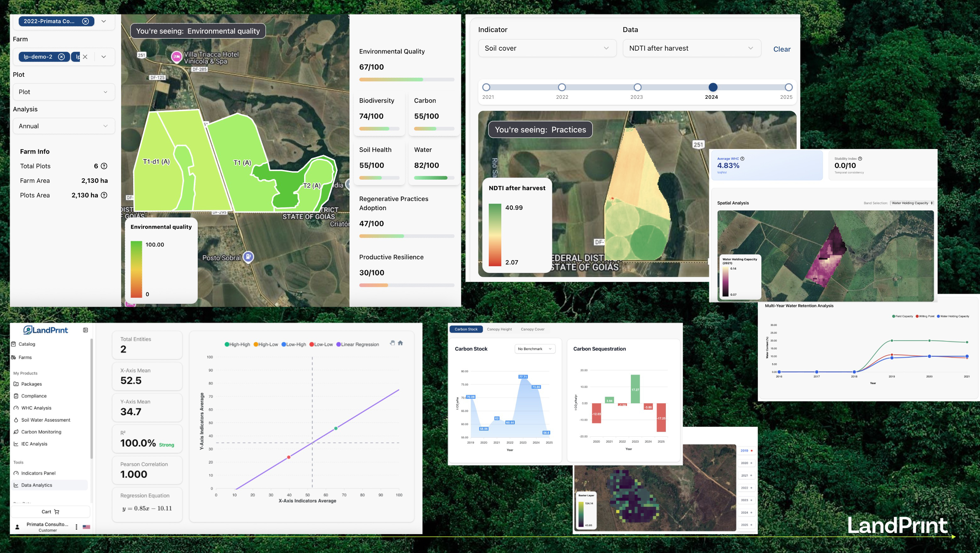The image size is (980, 553).
Task: Remove the lp-demo-2 farm tag
Action: [61, 57]
